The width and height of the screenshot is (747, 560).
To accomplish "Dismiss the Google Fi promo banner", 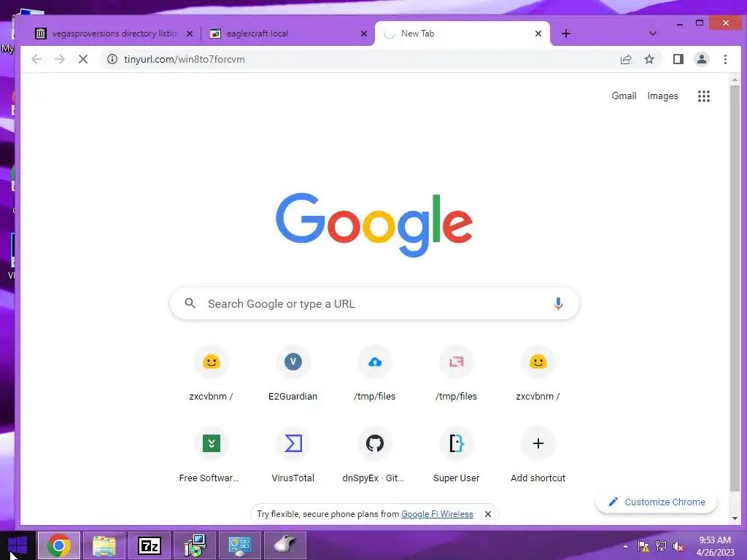I will pos(488,514).
